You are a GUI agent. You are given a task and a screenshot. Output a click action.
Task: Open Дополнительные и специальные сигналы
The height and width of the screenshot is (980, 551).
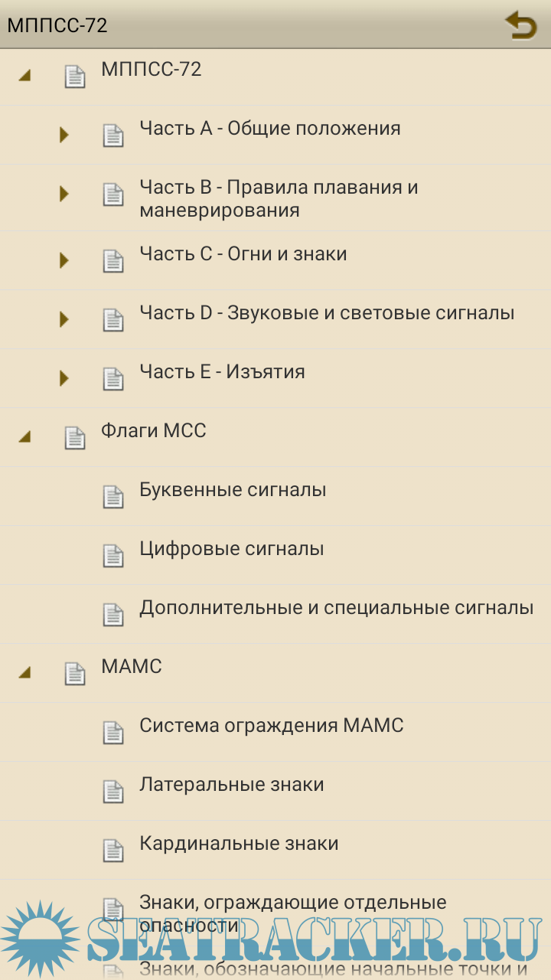[336, 608]
